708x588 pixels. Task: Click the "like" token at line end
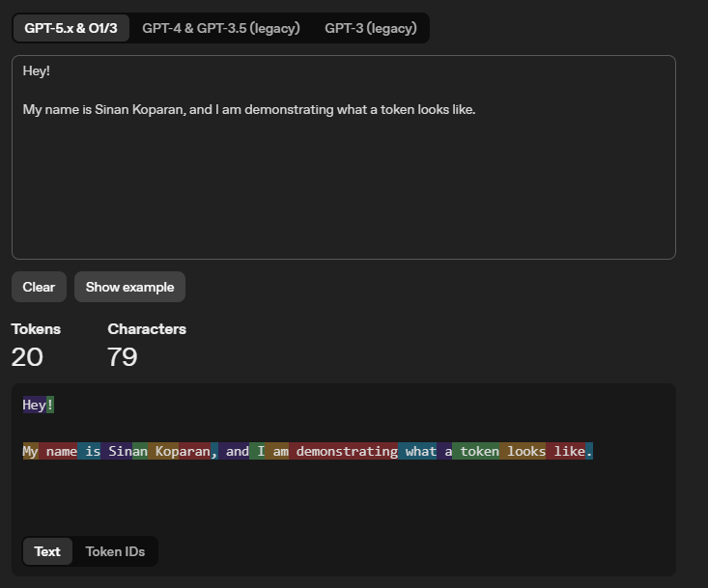click(x=567, y=451)
